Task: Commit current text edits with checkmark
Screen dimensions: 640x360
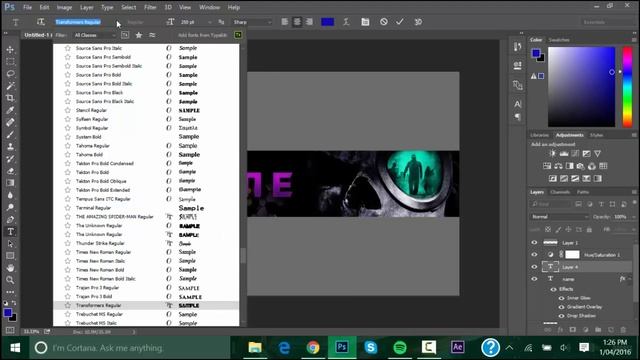Action: pos(400,22)
